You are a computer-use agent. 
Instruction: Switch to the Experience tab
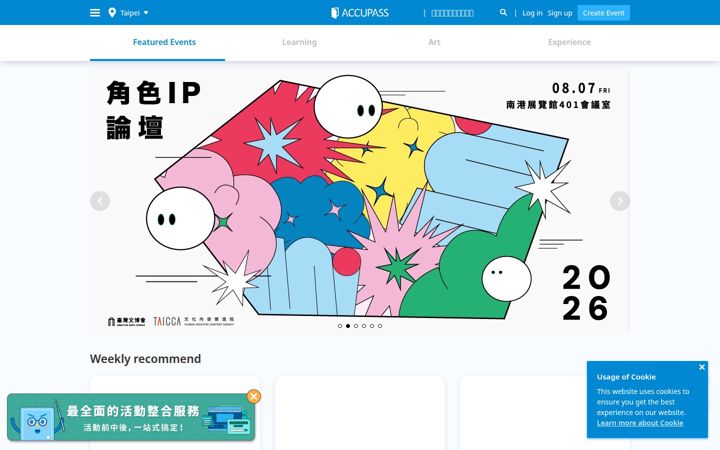click(x=569, y=42)
